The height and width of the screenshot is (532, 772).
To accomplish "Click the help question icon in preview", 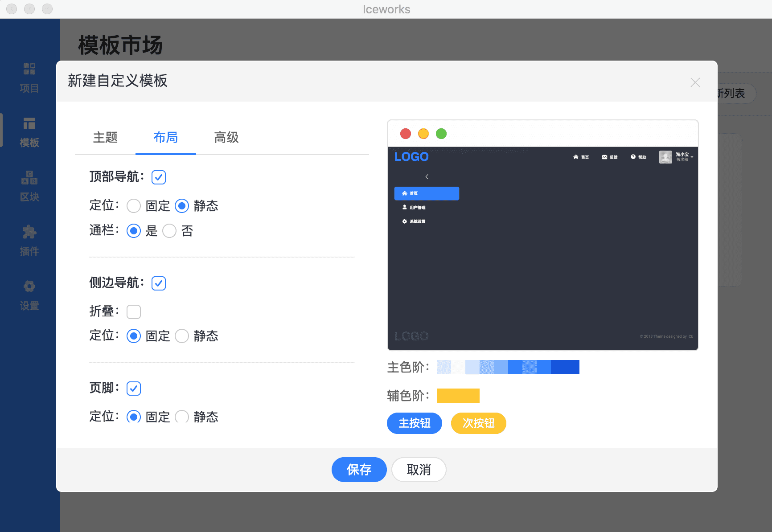I will tap(633, 157).
